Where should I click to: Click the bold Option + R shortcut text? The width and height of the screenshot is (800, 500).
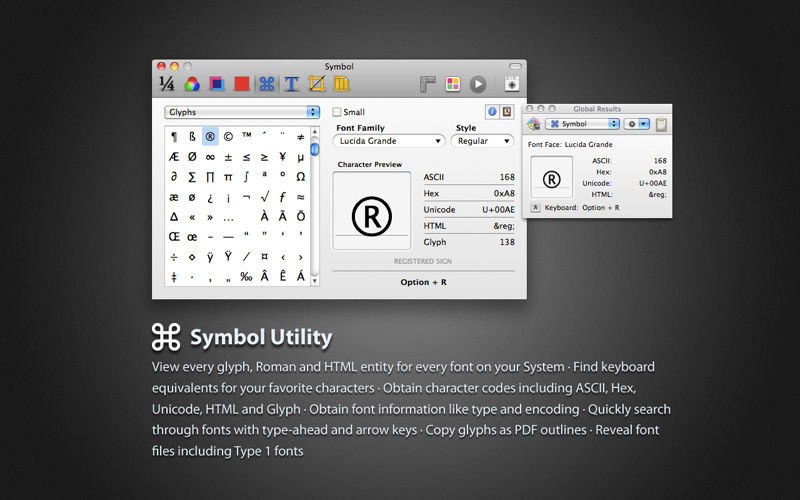[x=423, y=282]
